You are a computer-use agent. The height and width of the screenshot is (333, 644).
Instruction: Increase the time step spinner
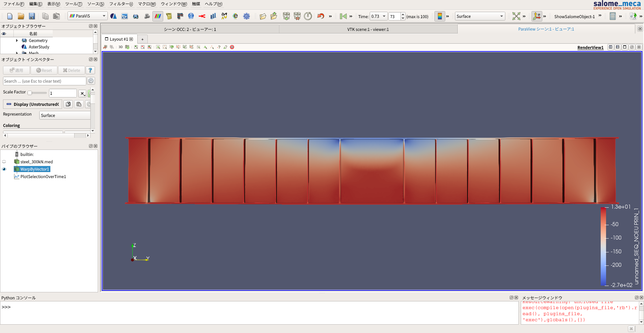[x=403, y=14]
